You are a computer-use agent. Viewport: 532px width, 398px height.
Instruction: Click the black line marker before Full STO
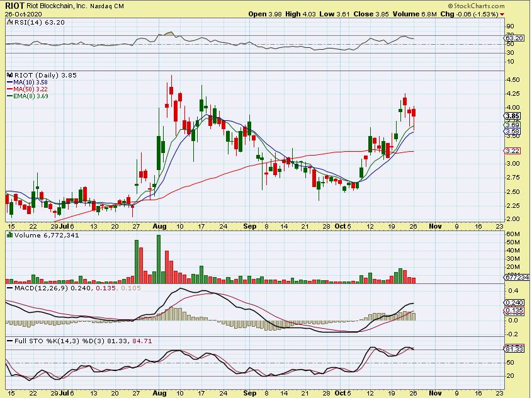(x=9, y=341)
